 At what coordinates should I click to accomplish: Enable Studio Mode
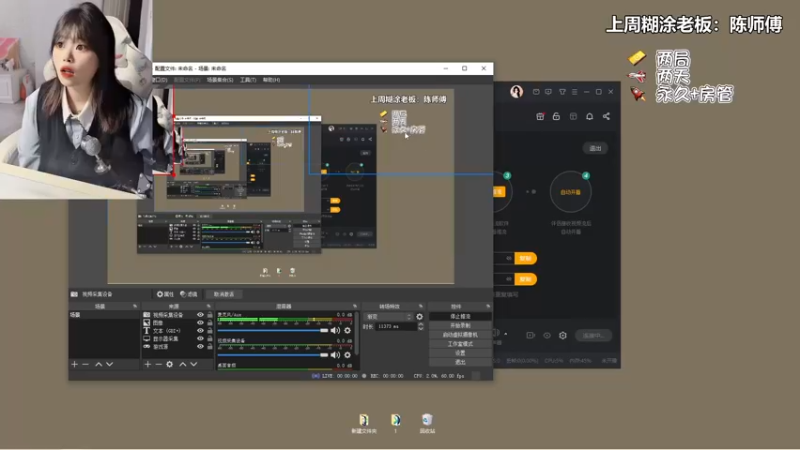coord(460,344)
